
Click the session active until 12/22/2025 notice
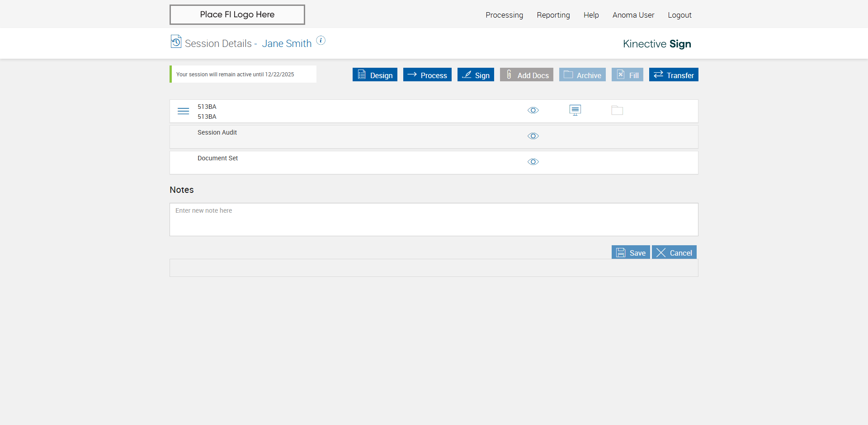point(243,74)
